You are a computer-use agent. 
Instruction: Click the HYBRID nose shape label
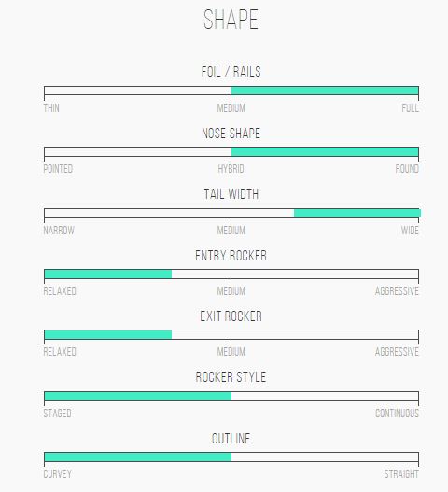point(231,169)
